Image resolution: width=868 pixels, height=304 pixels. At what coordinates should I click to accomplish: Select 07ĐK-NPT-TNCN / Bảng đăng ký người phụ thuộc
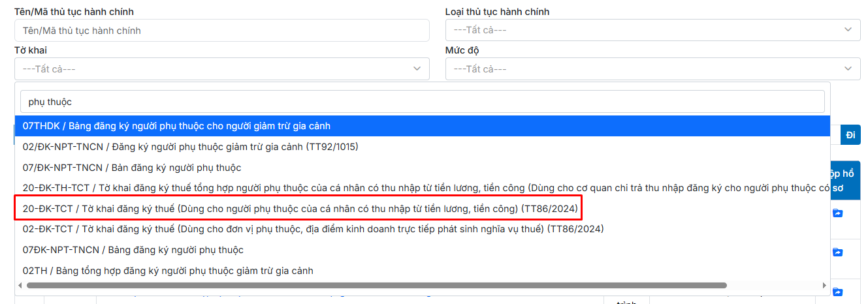point(423,250)
